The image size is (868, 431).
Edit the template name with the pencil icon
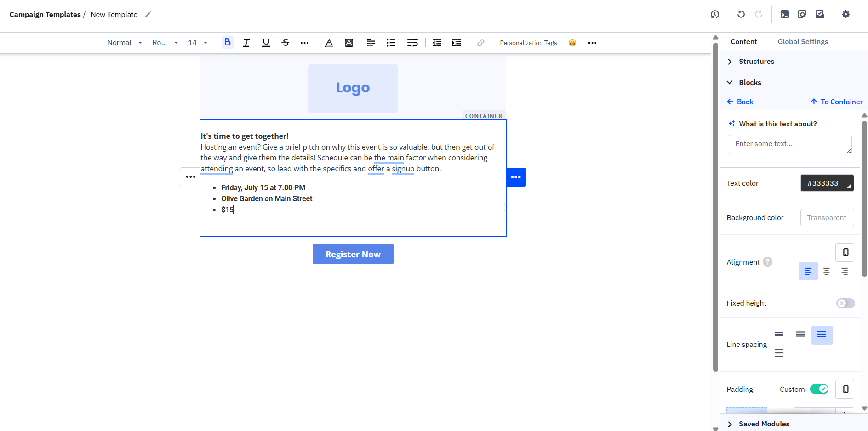click(148, 14)
